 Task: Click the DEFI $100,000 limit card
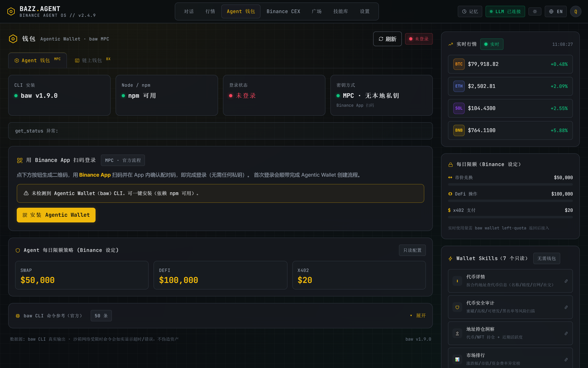(x=220, y=275)
